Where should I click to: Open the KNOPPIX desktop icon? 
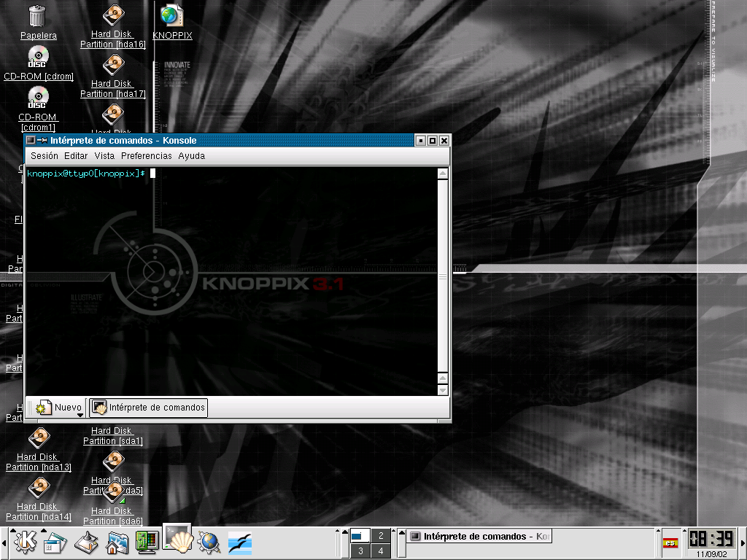pyautogui.click(x=171, y=15)
